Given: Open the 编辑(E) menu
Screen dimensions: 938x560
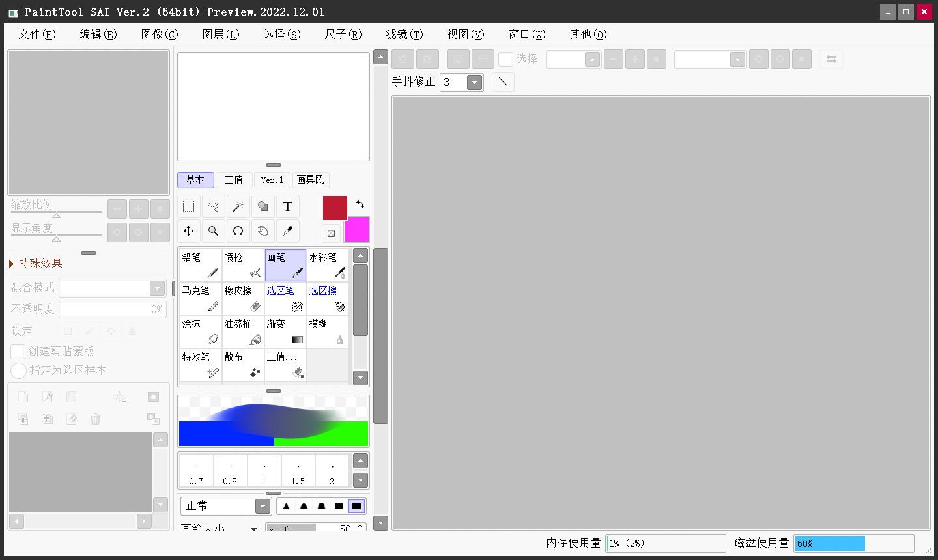Looking at the screenshot, I should pyautogui.click(x=98, y=34).
